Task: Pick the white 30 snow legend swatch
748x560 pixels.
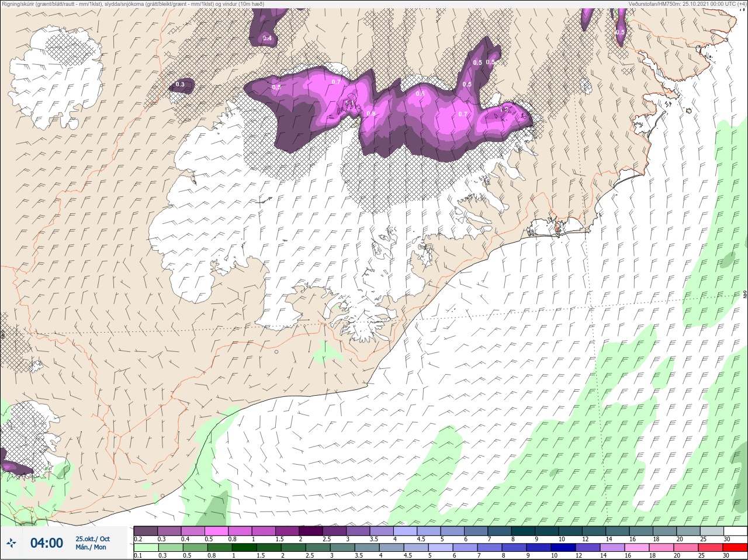Action: 735,531
